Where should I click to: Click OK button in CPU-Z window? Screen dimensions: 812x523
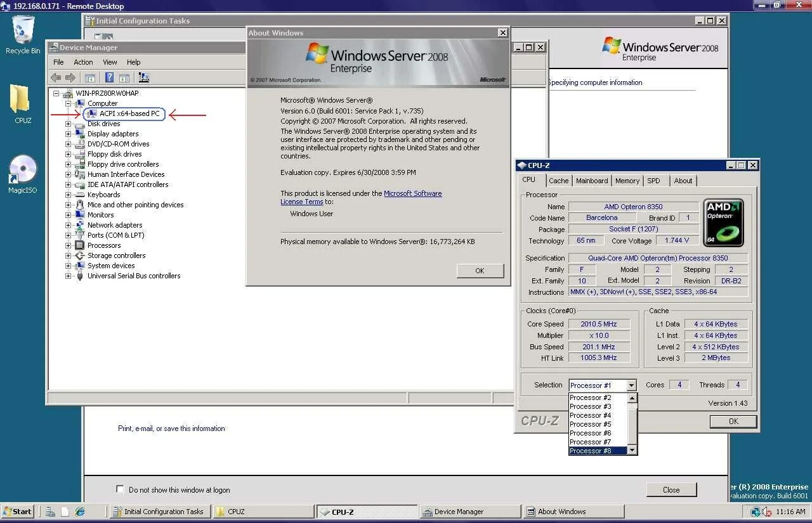coord(733,421)
